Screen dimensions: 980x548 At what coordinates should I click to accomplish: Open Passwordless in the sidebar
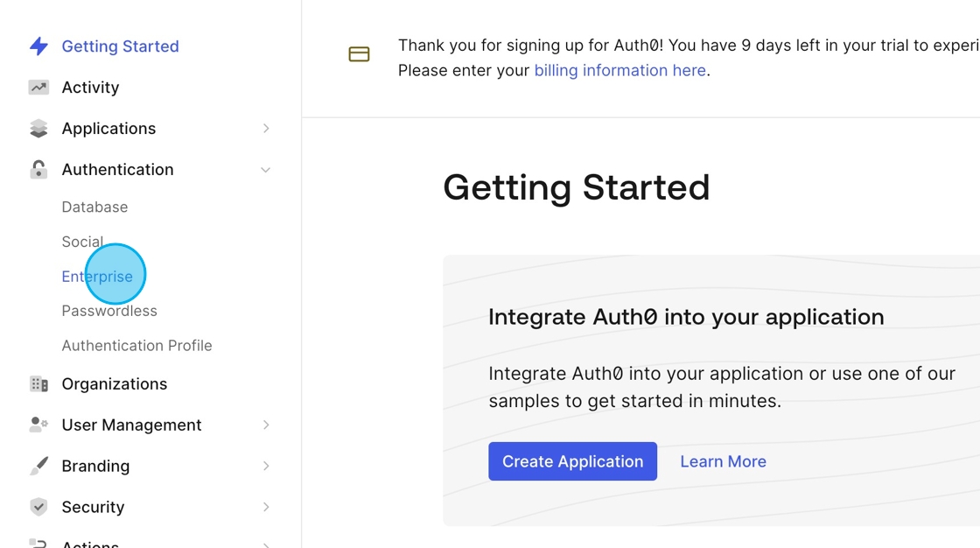tap(109, 311)
